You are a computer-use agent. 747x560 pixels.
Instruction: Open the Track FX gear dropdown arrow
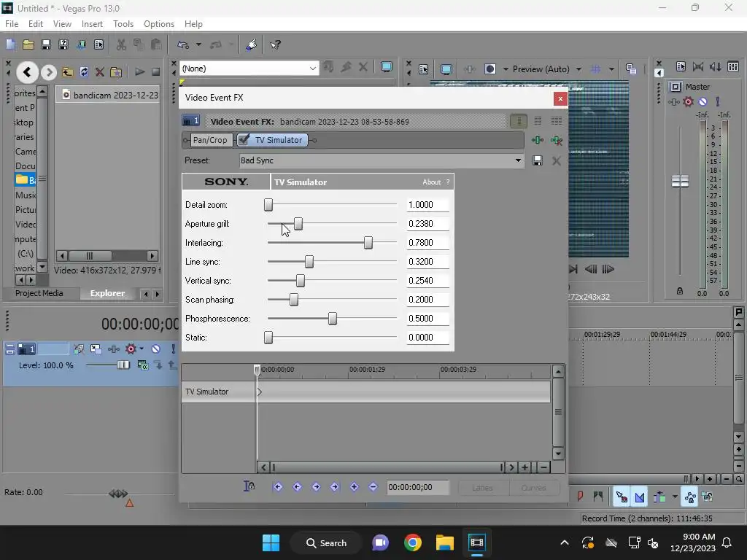click(x=142, y=349)
